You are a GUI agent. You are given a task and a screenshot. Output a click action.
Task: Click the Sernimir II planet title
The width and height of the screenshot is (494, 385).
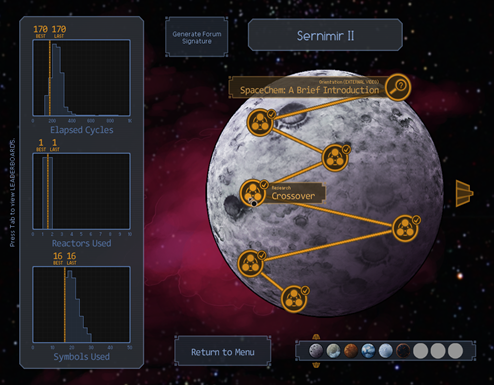pos(325,35)
